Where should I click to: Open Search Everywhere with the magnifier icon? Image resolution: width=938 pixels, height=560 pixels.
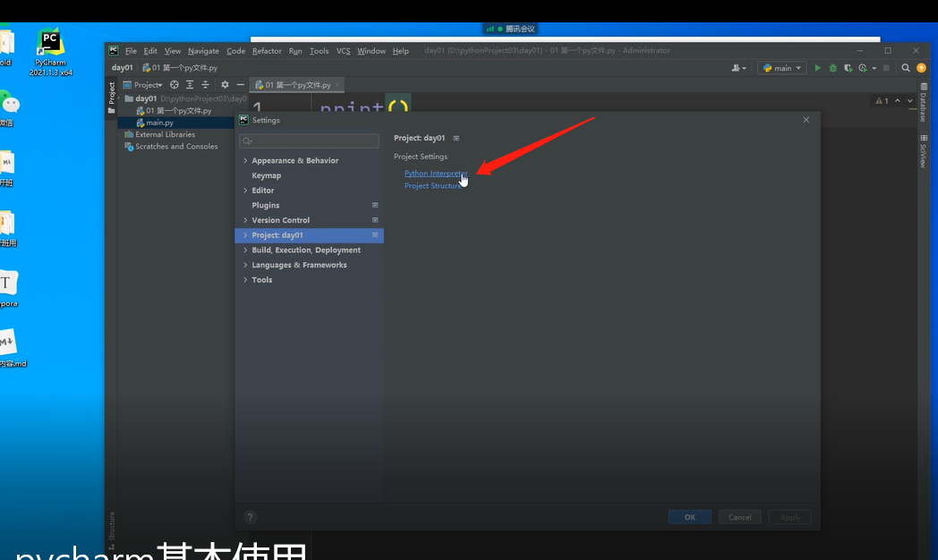pos(906,68)
